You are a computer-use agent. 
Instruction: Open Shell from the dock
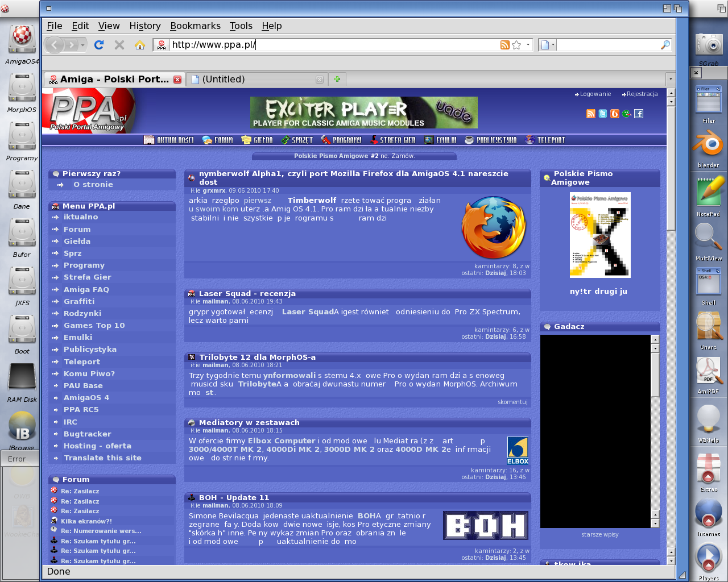[709, 282]
